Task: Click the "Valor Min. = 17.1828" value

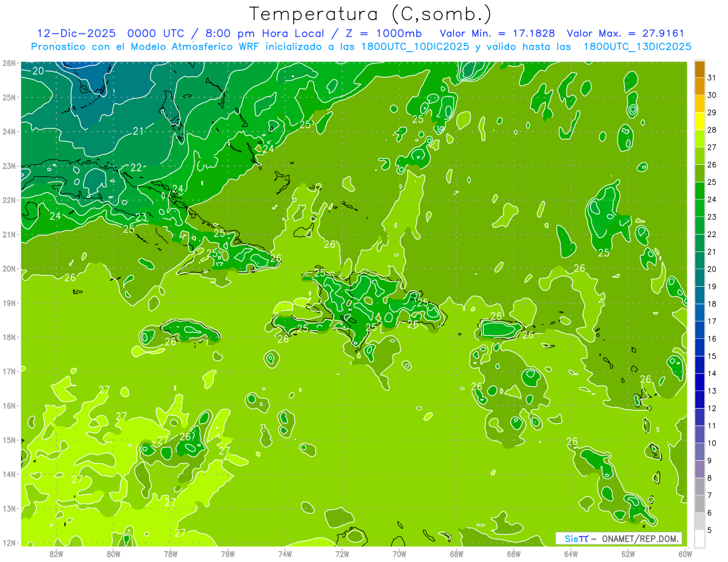Action: [497, 33]
